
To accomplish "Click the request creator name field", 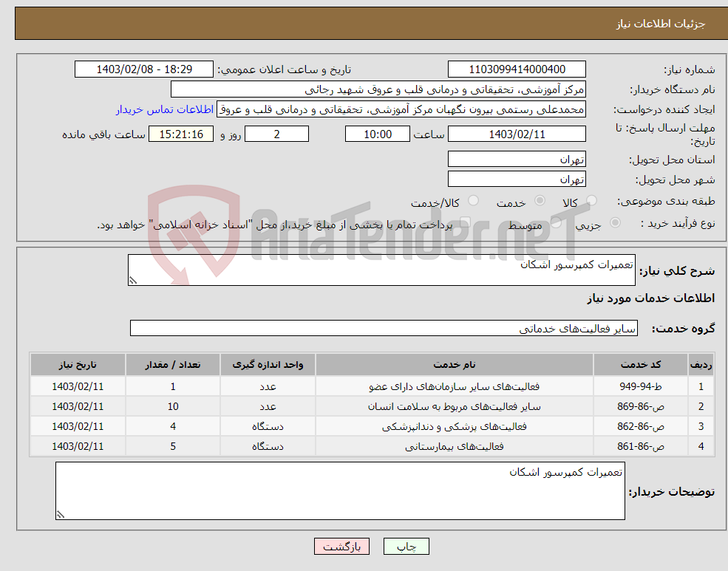I will coord(401,109).
